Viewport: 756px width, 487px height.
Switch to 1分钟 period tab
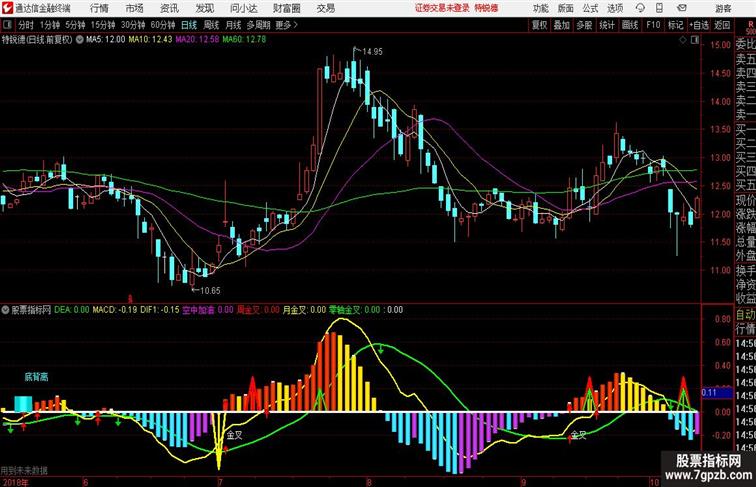pos(49,25)
